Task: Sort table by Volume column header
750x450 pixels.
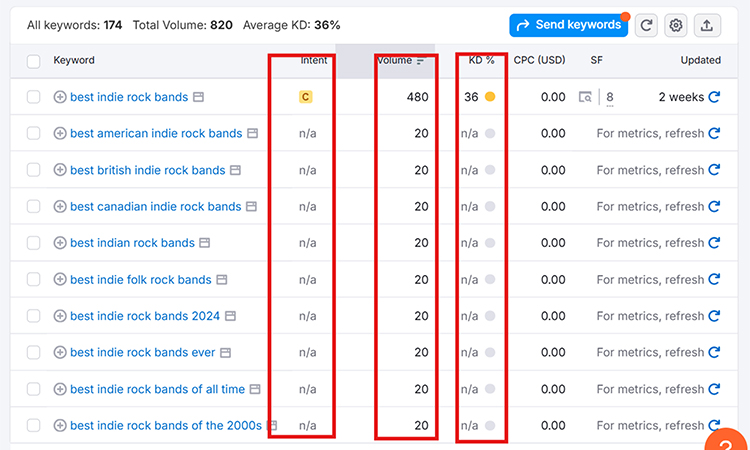Action: [x=401, y=61]
